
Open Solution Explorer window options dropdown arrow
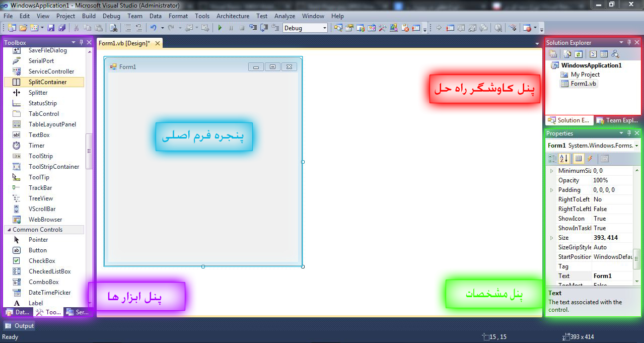tap(621, 42)
